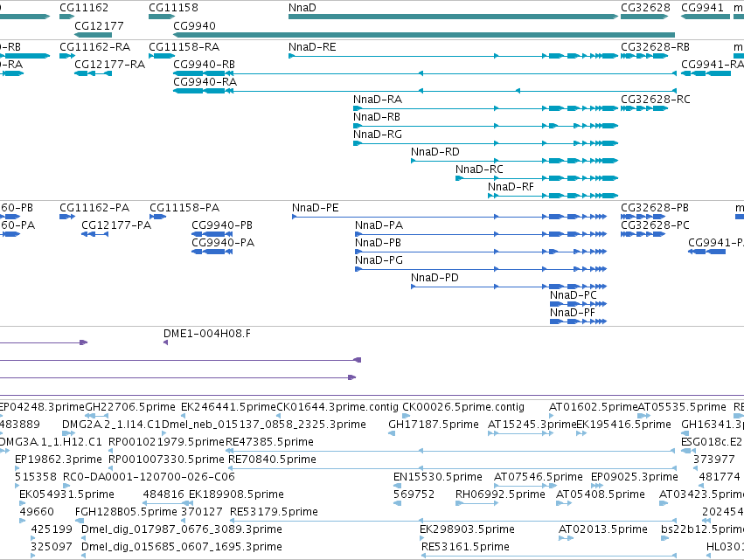Select protein NnaD-PE
Viewport: 744px width, 560px height.
tap(449, 217)
